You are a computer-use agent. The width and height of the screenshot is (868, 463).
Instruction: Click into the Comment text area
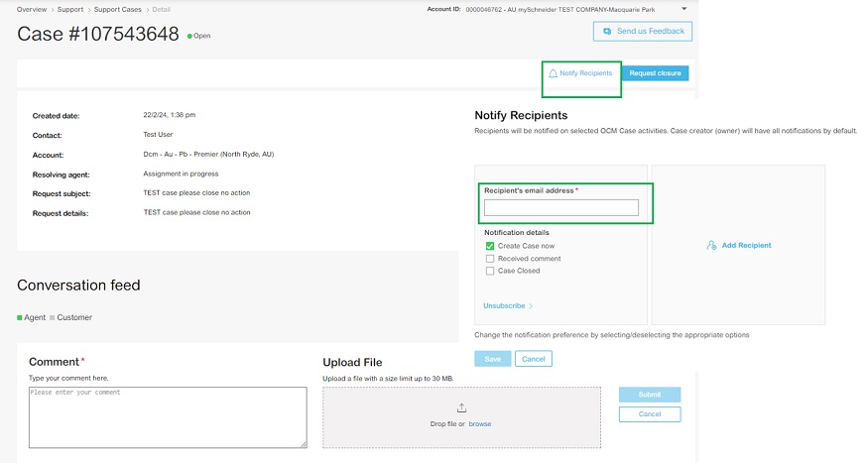168,417
